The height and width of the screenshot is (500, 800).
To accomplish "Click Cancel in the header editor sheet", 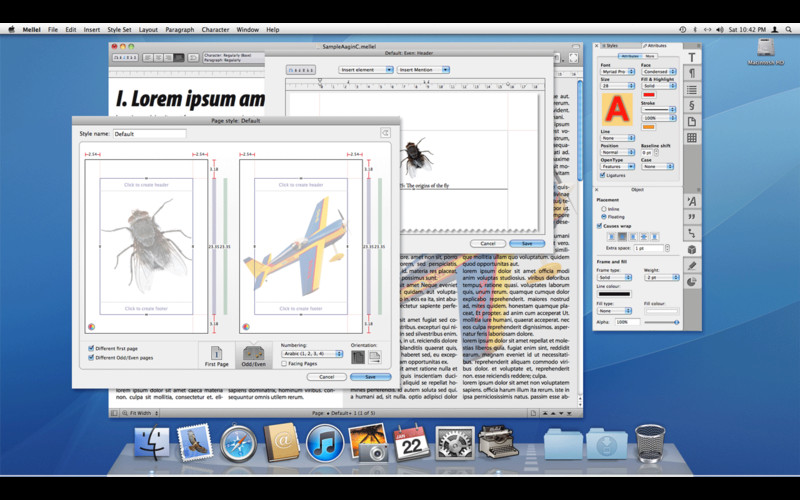I will point(487,243).
